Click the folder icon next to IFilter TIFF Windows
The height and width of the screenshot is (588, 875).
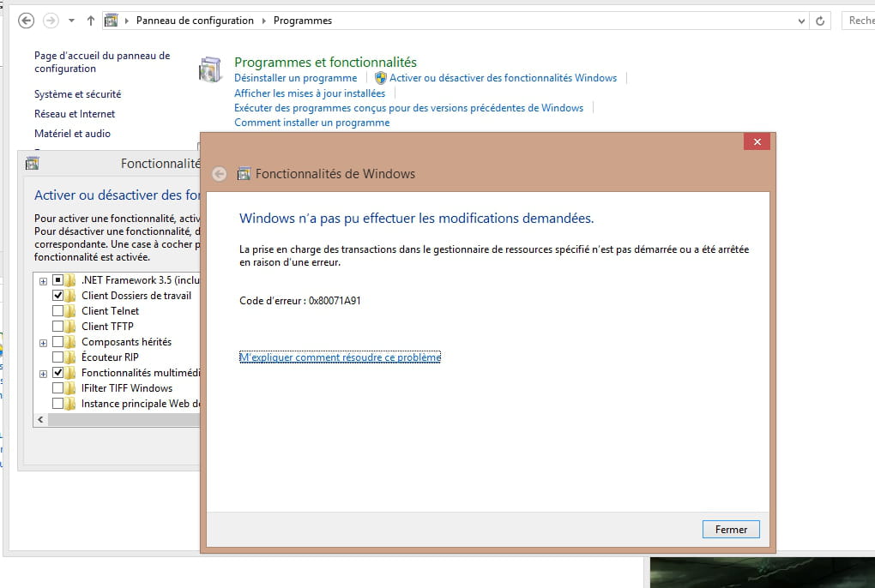tap(70, 388)
